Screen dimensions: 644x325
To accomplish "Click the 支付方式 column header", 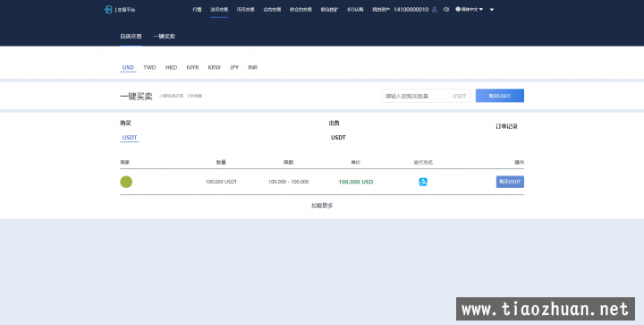I will pos(423,162).
